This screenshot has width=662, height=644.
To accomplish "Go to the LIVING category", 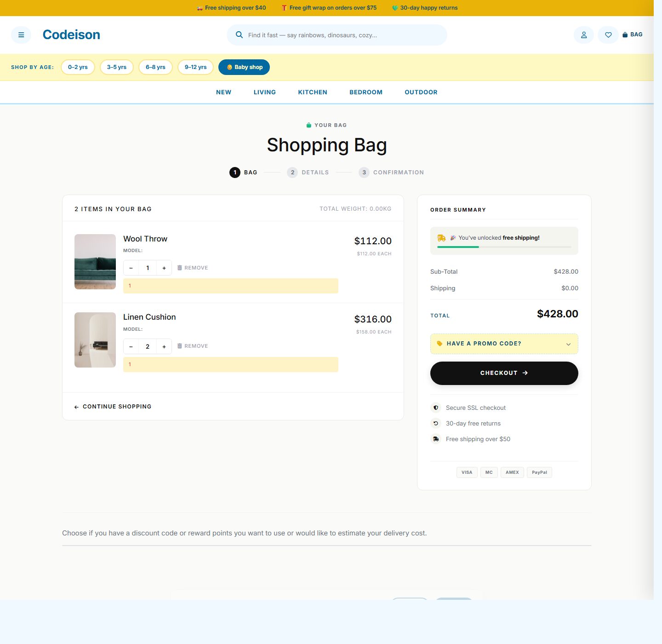I will 265,92.
